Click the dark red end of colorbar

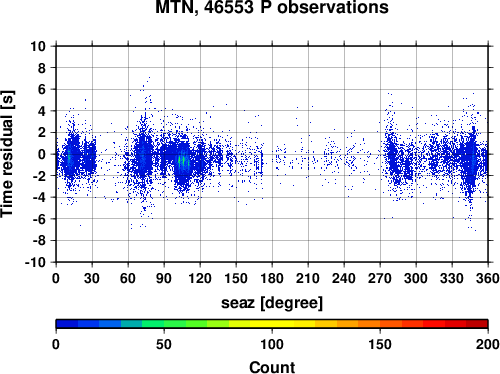(477, 324)
